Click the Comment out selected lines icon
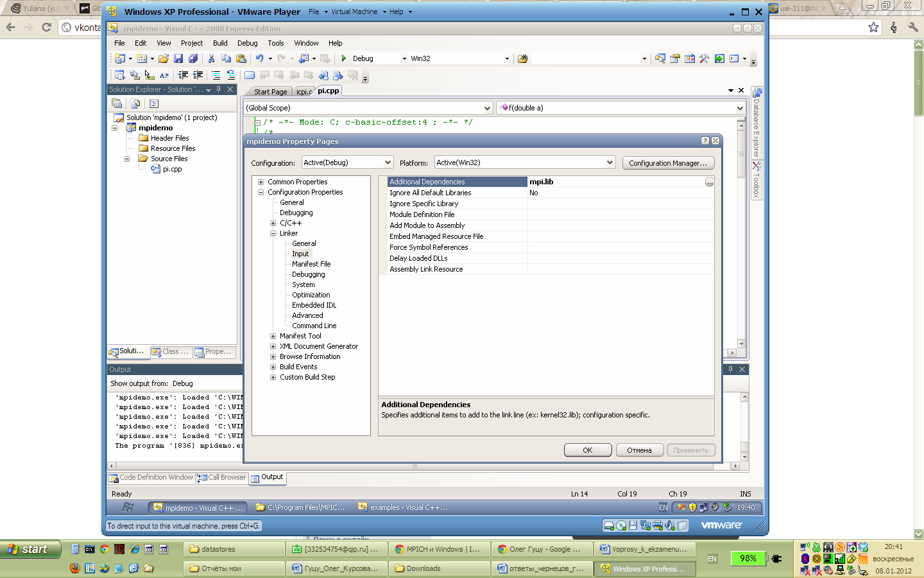 216,75
